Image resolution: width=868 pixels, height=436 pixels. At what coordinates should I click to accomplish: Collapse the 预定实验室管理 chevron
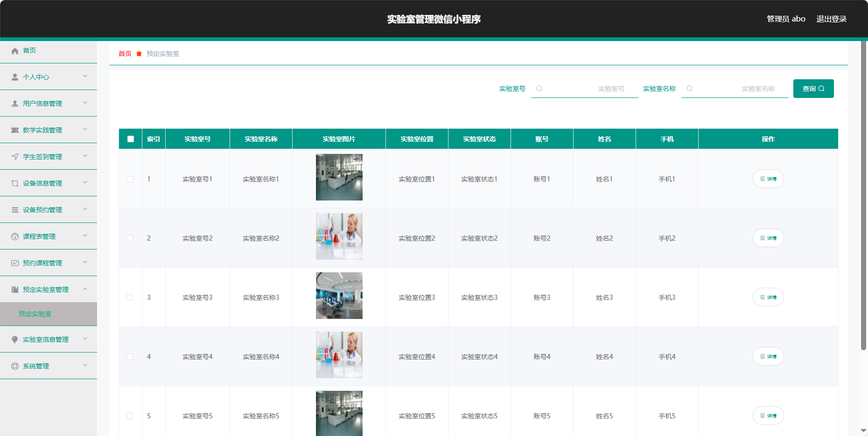(85, 289)
